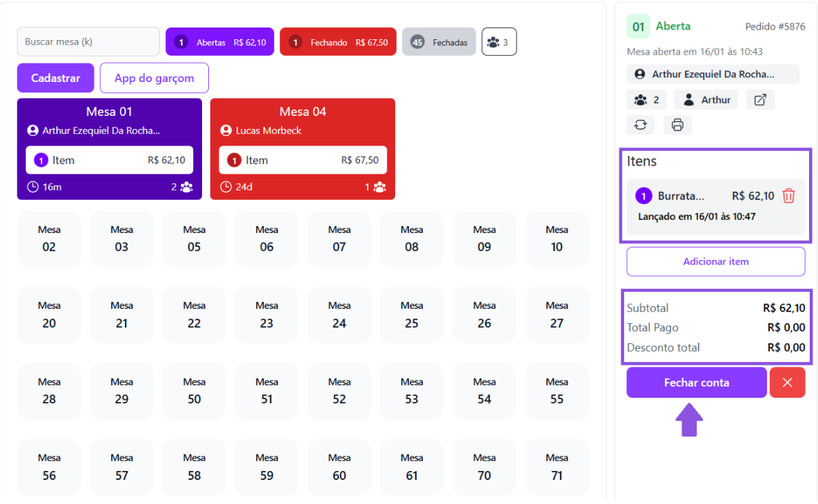
Task: Click the customer Arthur Ezequiel Da Rocha chip
Action: tap(712, 74)
